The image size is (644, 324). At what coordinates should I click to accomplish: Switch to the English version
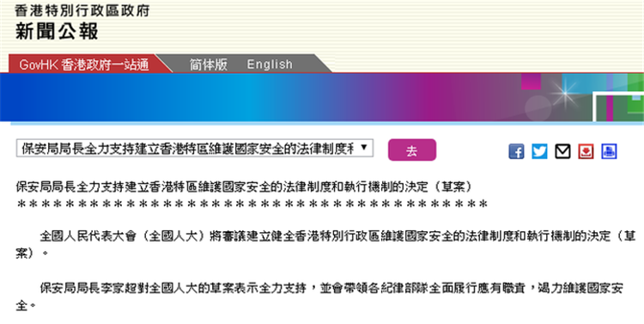pyautogui.click(x=270, y=64)
